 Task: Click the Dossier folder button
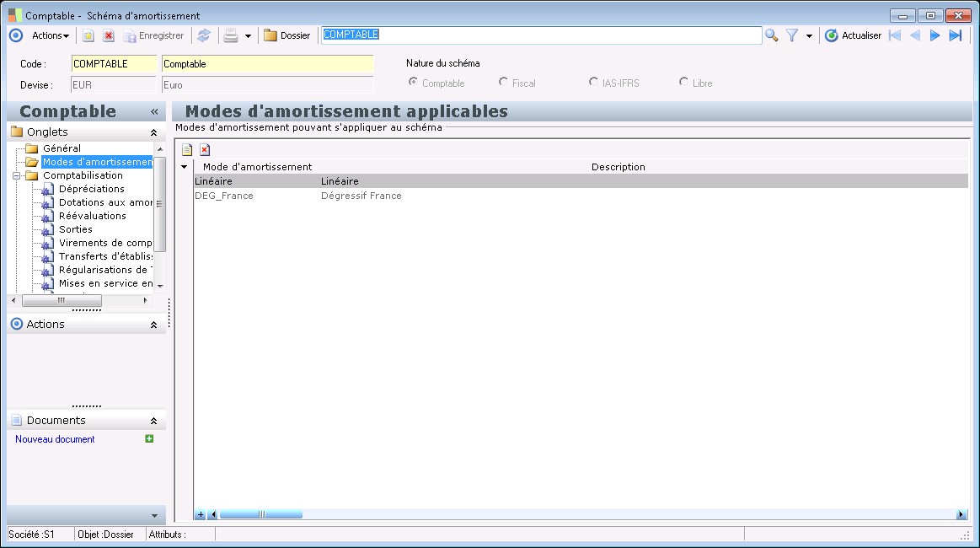pos(287,35)
